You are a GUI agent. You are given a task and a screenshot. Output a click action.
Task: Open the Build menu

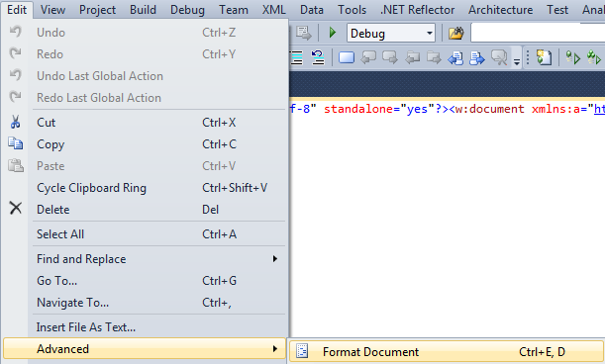point(143,10)
